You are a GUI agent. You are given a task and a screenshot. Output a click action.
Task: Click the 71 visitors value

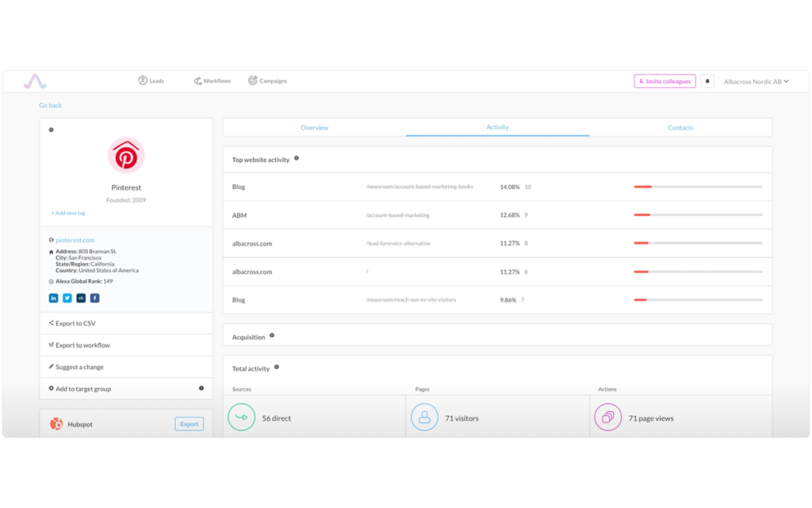click(462, 419)
